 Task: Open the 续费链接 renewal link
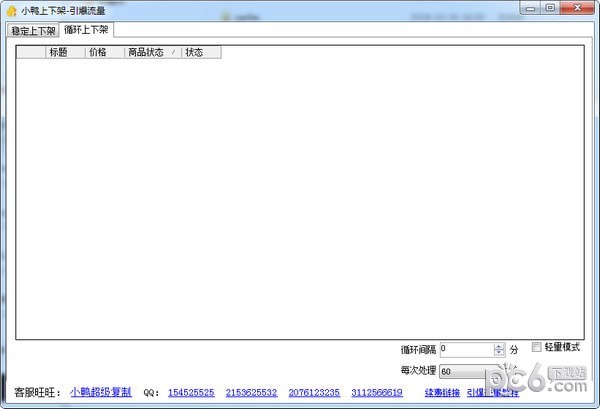point(442,393)
